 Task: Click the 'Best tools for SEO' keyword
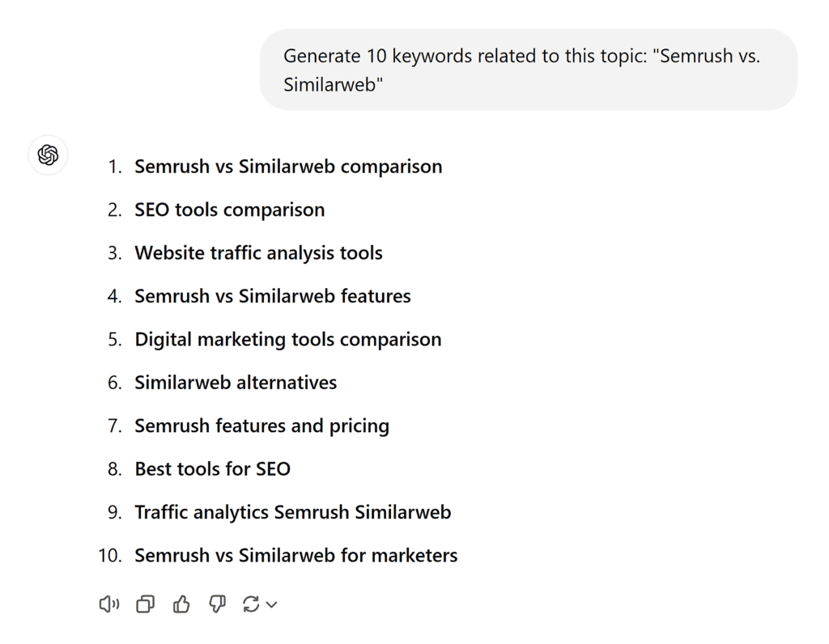coord(212,468)
